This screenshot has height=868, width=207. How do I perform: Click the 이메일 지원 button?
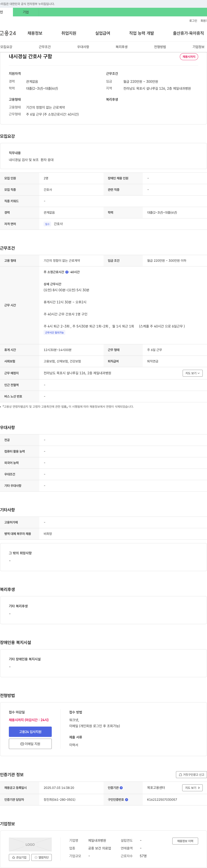coord(30,744)
